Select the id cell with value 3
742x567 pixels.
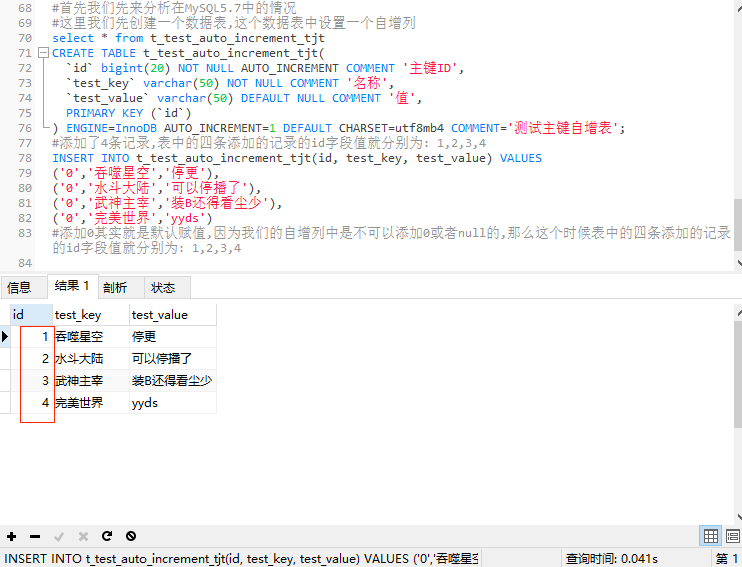(31, 381)
